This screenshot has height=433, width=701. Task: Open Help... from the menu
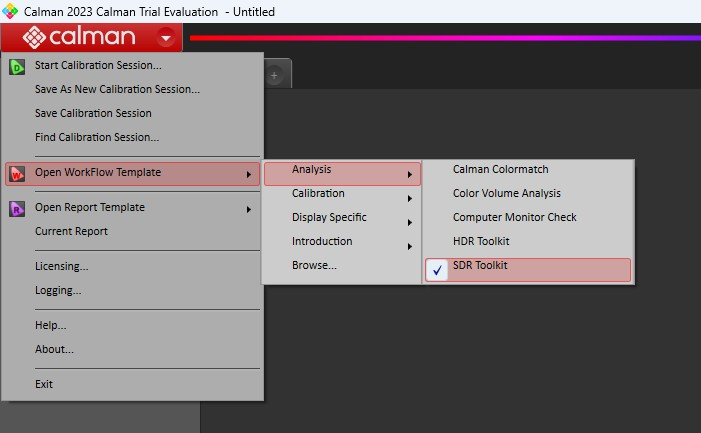coord(51,325)
